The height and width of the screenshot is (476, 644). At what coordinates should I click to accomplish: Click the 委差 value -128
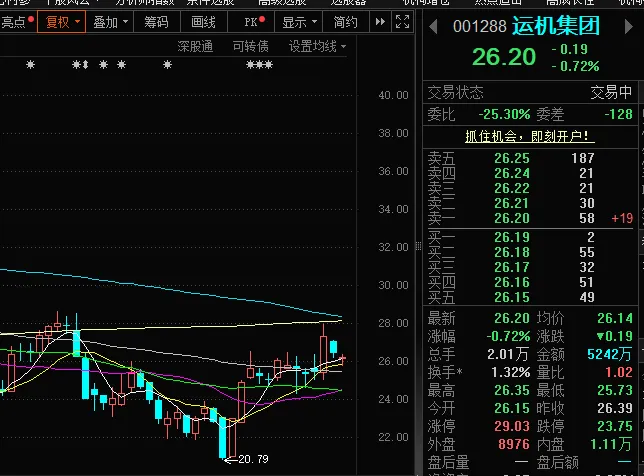pos(618,114)
